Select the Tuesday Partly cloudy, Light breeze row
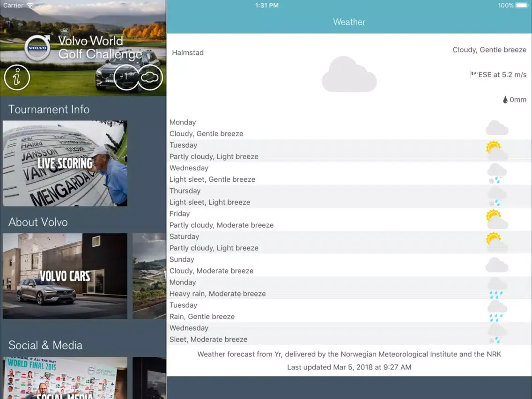This screenshot has height=399, width=532. pos(349,151)
